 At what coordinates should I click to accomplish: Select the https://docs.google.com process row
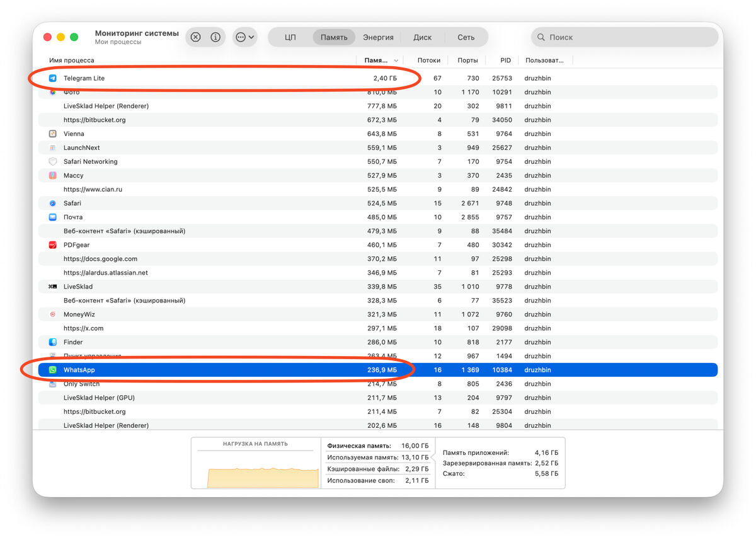(378, 258)
